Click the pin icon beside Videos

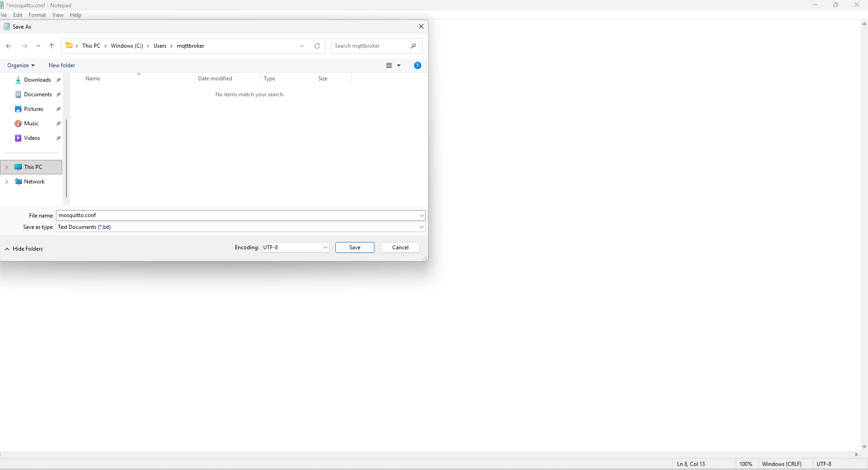58,138
